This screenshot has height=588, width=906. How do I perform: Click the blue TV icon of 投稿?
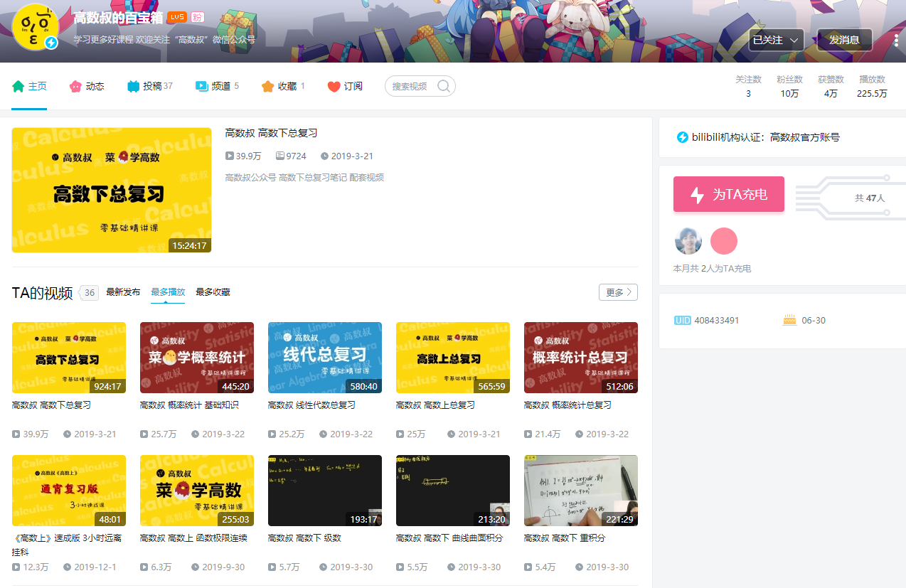click(133, 86)
